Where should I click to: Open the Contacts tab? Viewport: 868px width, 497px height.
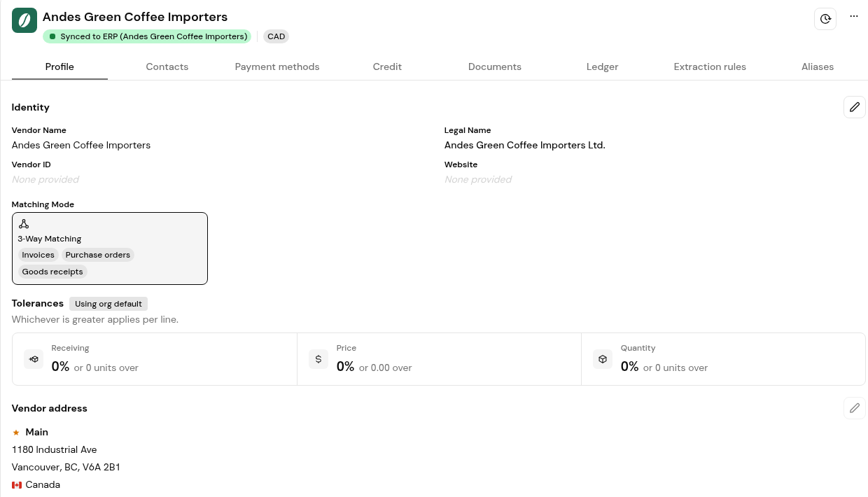[x=167, y=66]
